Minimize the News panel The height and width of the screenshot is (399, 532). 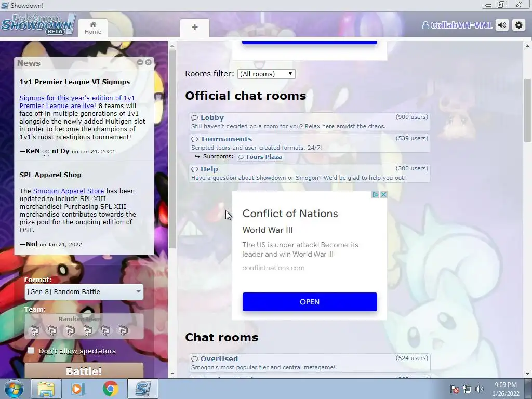click(x=140, y=62)
